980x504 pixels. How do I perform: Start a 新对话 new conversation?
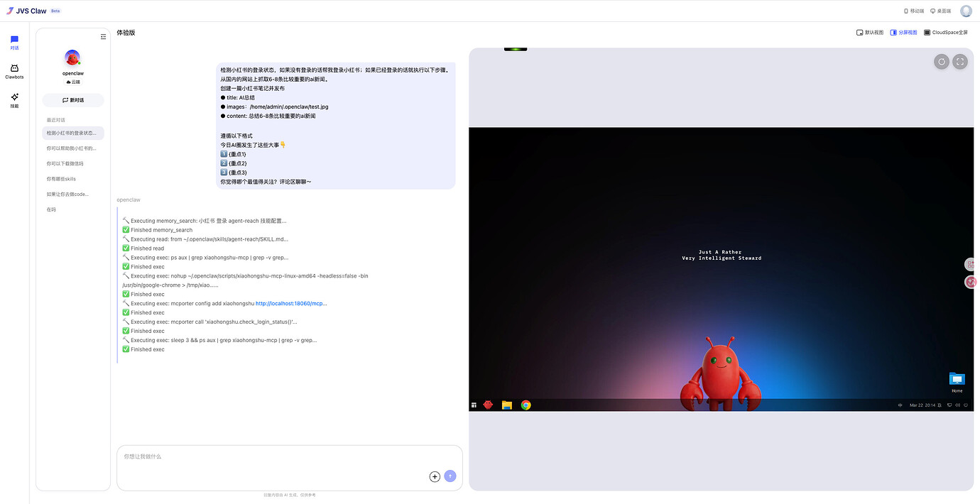[73, 100]
